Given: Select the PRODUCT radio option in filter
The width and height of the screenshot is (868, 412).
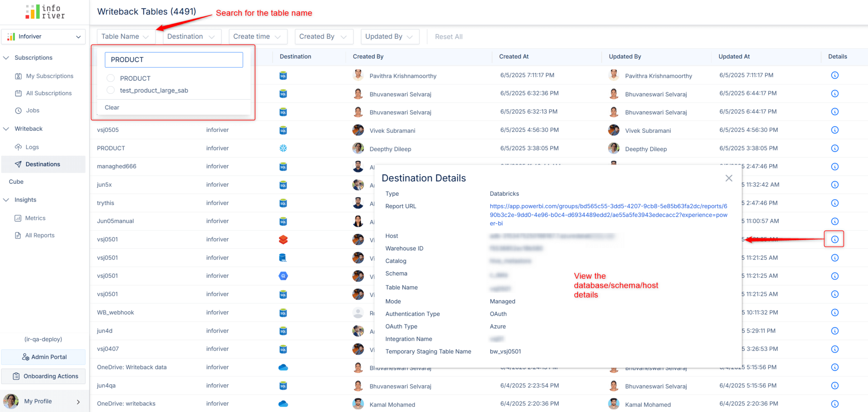Looking at the screenshot, I should pos(111,78).
